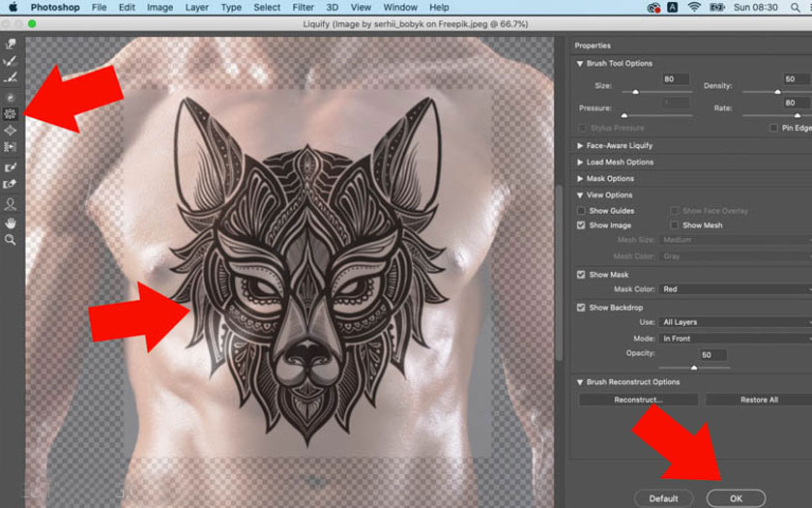Expand the Face-Aware Liquify section
Viewport: 812px width, 508px height.
[x=579, y=145]
